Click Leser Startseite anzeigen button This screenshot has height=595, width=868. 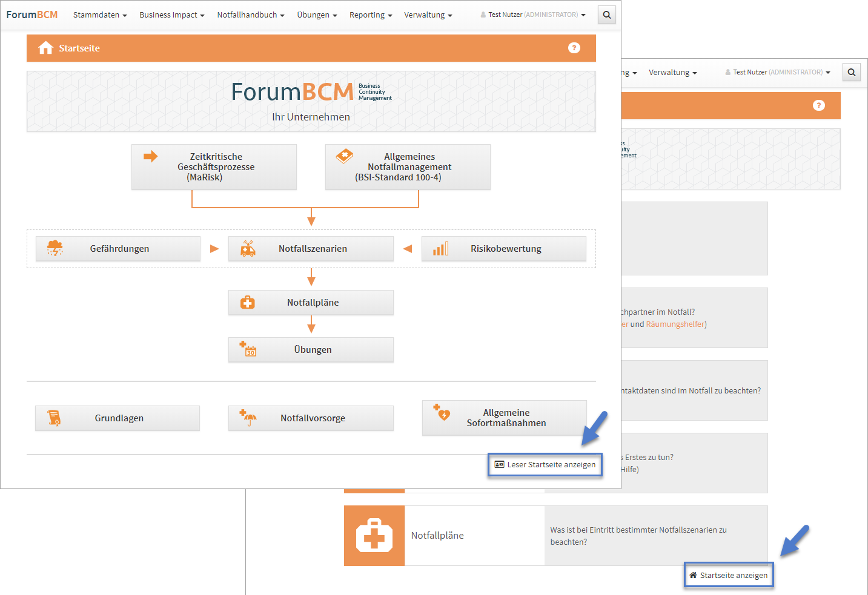pos(545,465)
